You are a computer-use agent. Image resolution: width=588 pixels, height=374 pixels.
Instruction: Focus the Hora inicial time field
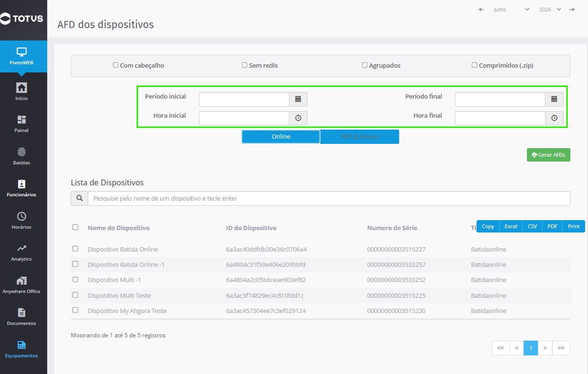(244, 118)
